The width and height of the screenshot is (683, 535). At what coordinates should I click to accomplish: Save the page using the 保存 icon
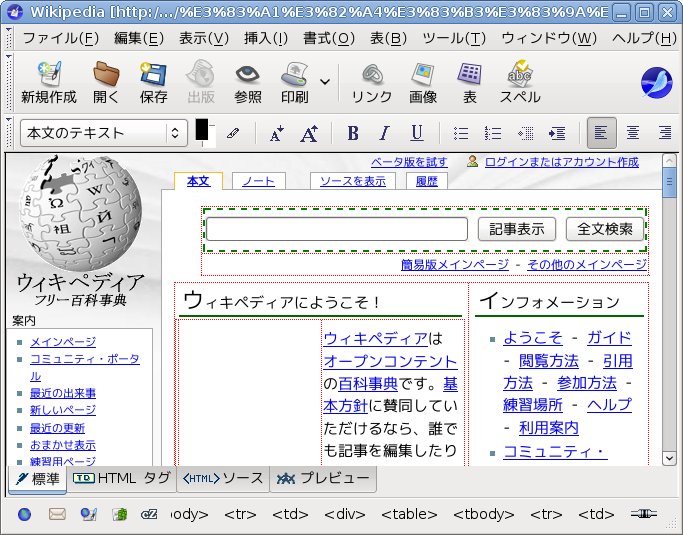coord(153,82)
